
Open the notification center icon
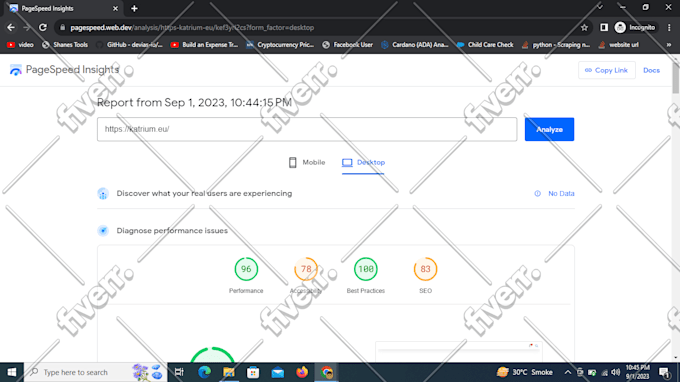click(x=664, y=372)
